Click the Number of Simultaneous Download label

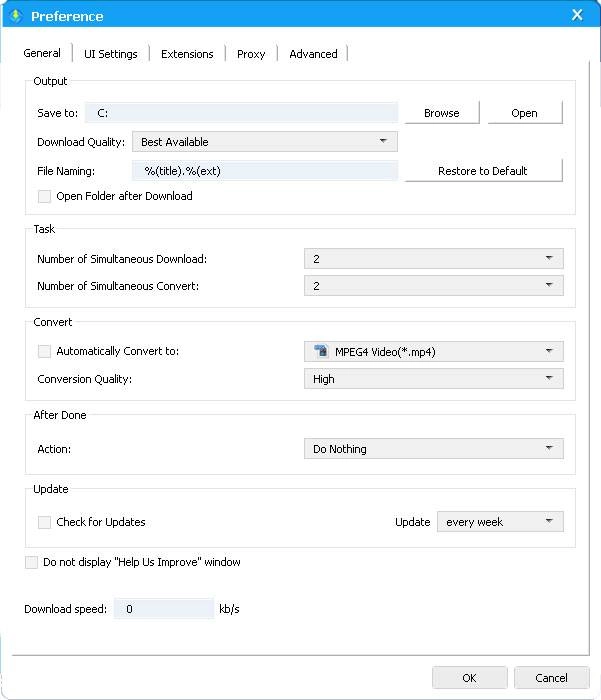122,259
